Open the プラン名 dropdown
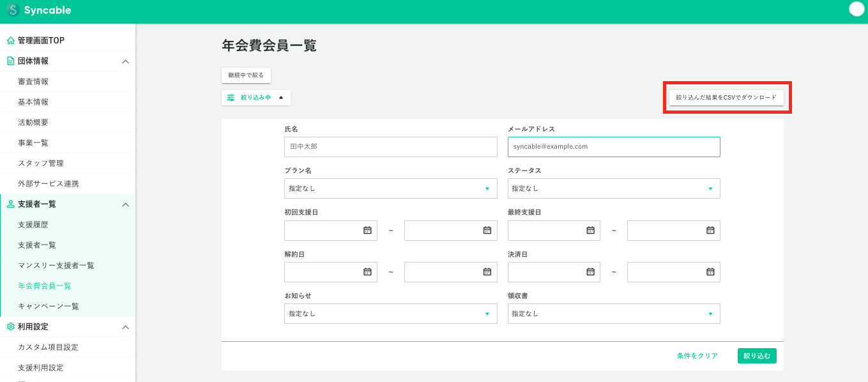This screenshot has width=868, height=382. coord(390,188)
